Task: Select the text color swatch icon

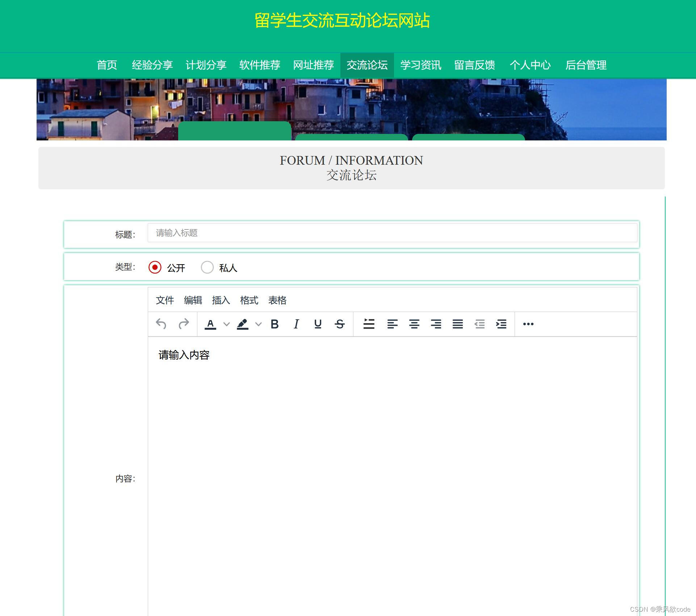Action: pos(210,324)
